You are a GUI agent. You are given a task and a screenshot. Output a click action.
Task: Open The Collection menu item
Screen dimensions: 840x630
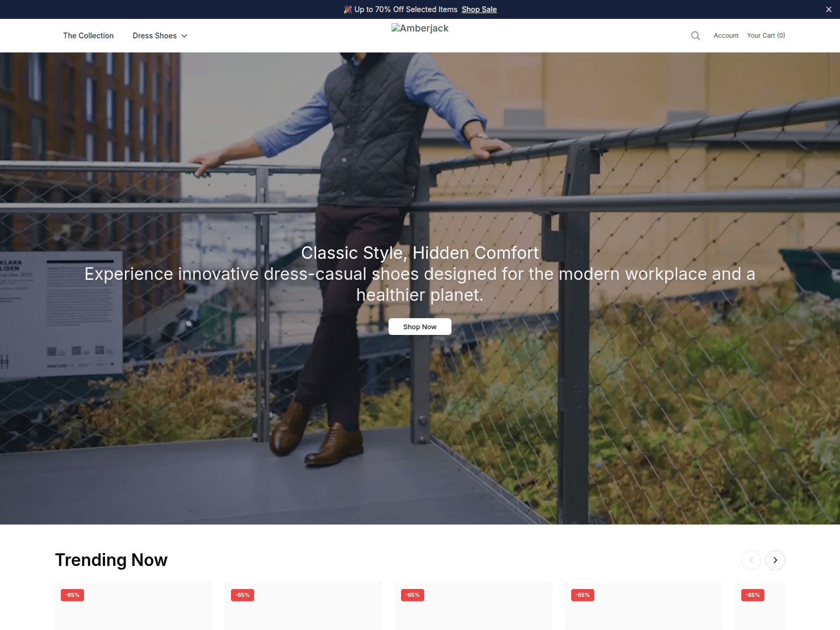89,36
